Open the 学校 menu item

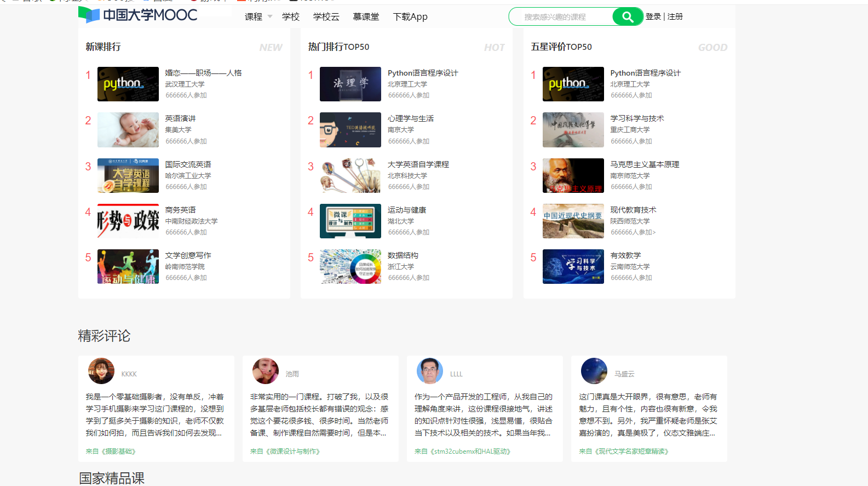(x=291, y=17)
